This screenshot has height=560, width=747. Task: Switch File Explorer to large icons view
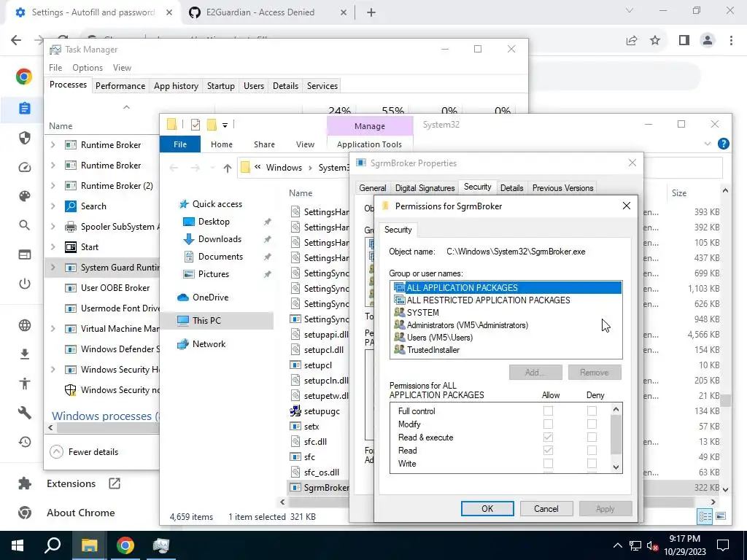[x=721, y=516]
